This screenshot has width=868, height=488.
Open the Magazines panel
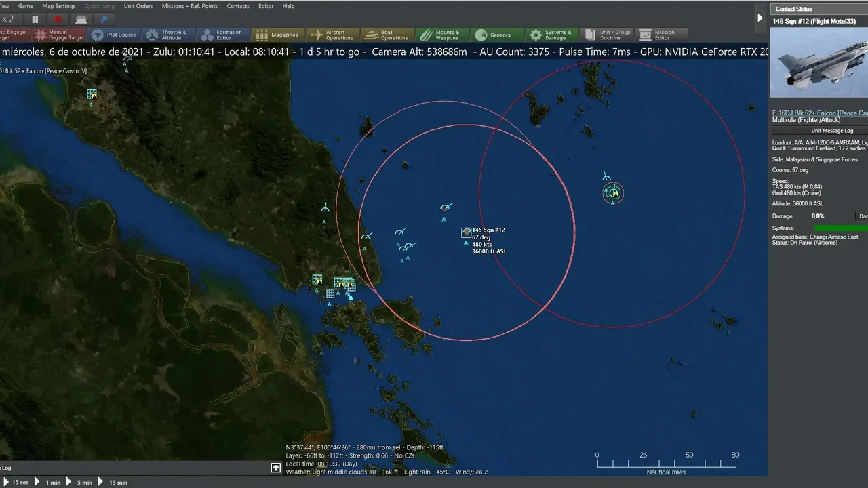277,35
